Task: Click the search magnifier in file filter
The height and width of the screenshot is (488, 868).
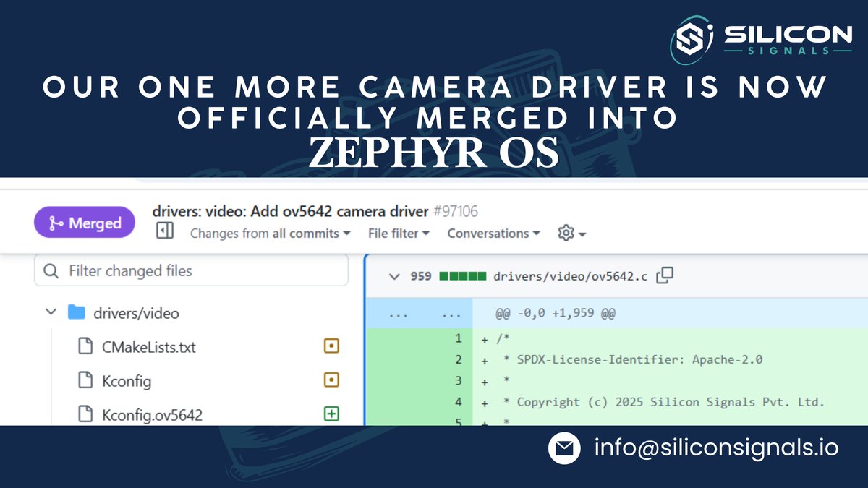Action: (x=51, y=270)
